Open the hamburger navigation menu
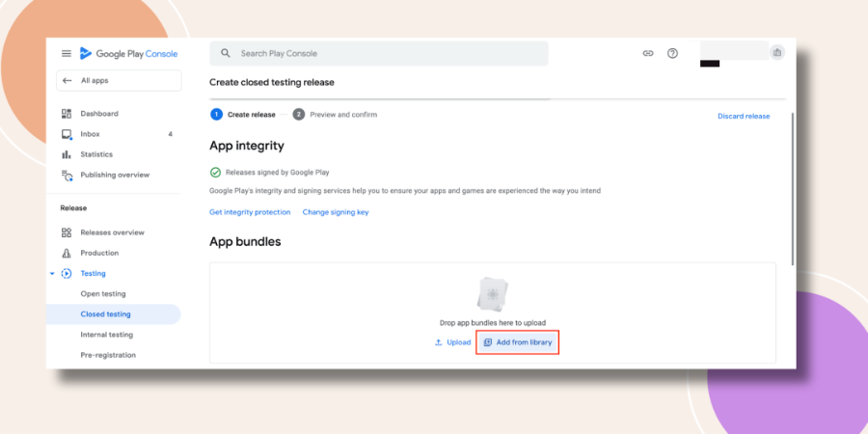 pos(67,54)
